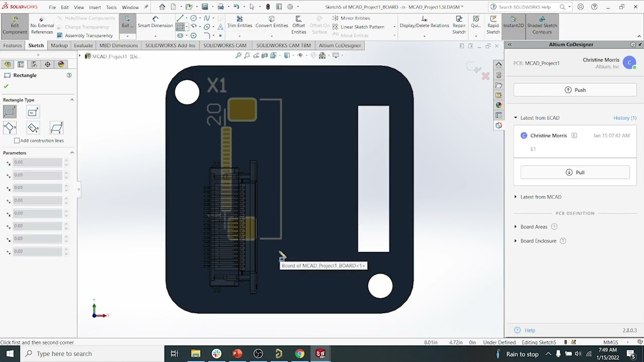Switch to SOLIDWORKS Add-Ins tab
This screenshot has height=362, width=644.
170,45
